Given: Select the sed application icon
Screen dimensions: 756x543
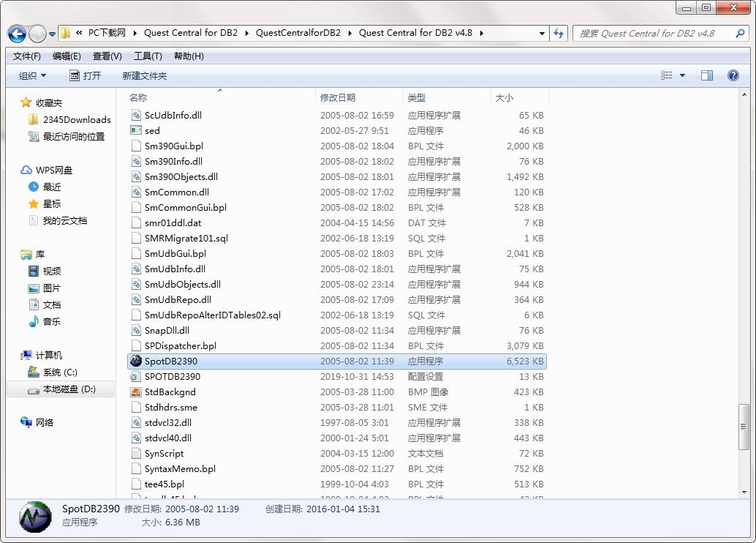Looking at the screenshot, I should tap(136, 130).
